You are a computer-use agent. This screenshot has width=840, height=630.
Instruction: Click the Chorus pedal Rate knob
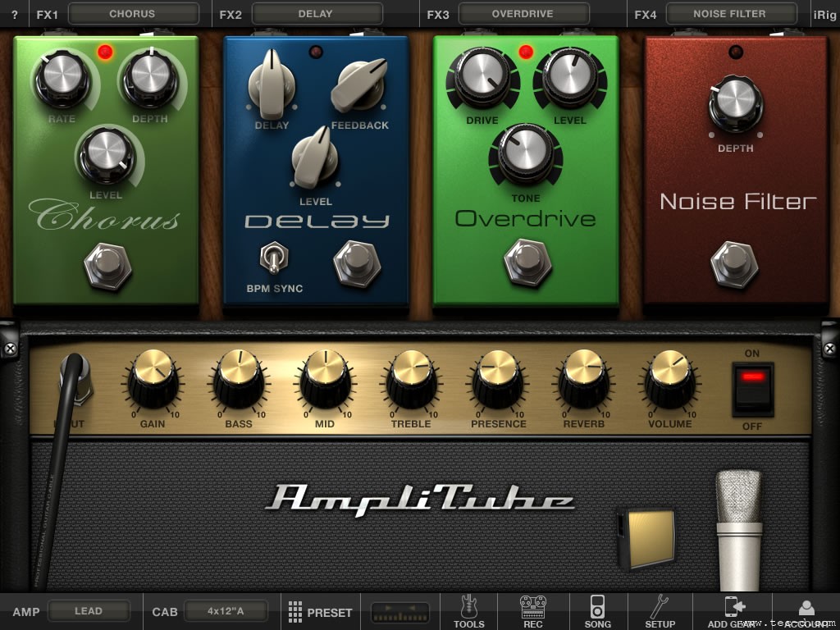tap(62, 80)
